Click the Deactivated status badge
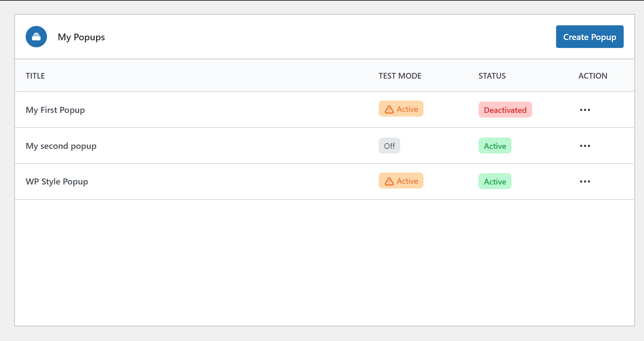 tap(505, 110)
